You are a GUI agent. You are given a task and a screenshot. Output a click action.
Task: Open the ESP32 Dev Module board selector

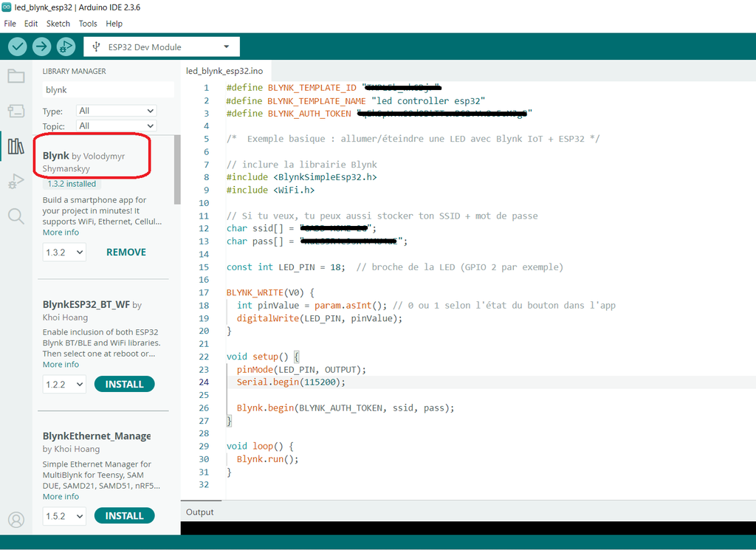pos(161,46)
